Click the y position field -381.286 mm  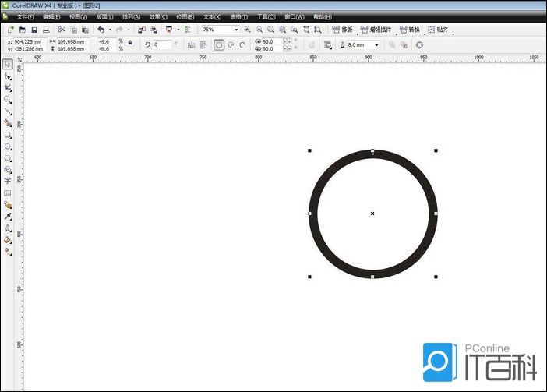tap(30, 49)
